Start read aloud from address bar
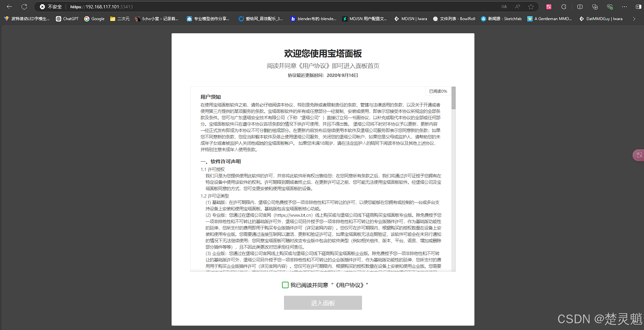 click(517, 7)
